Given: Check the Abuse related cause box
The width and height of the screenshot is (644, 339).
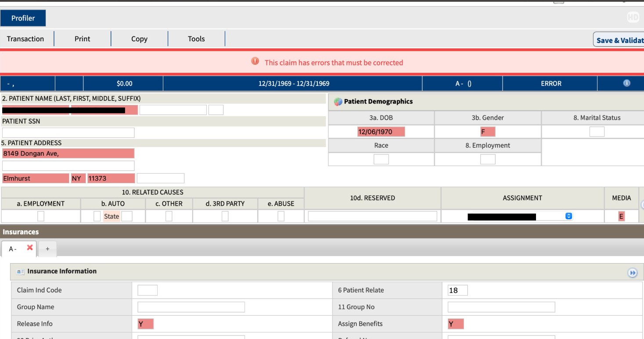Looking at the screenshot, I should pyautogui.click(x=281, y=216).
